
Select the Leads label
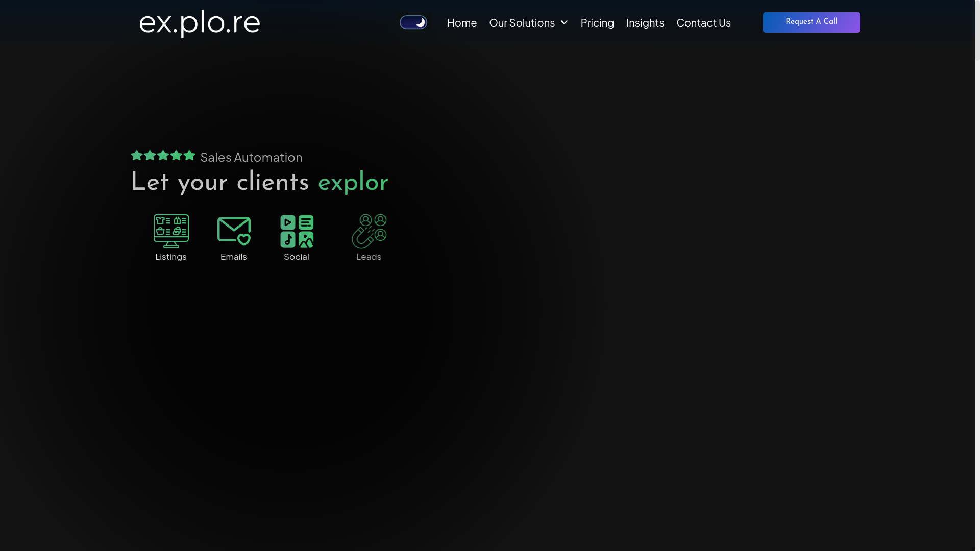[369, 257]
